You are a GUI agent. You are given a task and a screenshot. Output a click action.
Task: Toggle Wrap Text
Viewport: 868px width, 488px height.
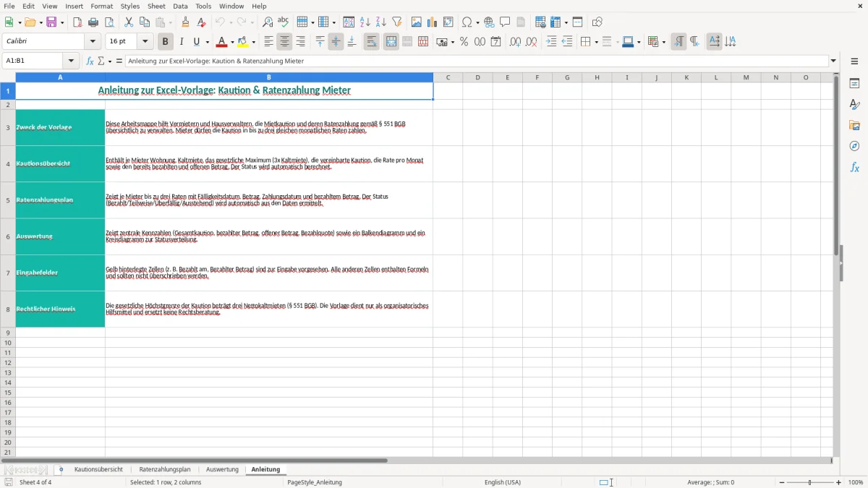click(372, 42)
